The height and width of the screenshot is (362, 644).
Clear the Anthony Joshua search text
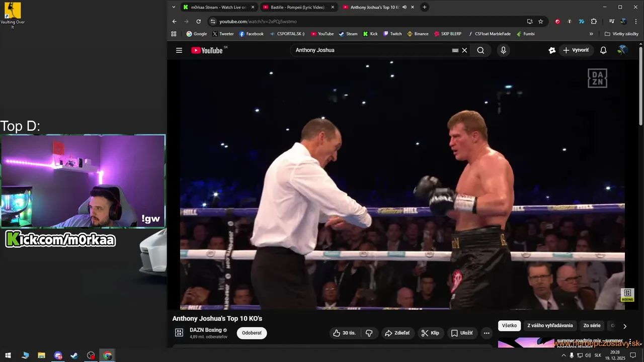tap(464, 50)
